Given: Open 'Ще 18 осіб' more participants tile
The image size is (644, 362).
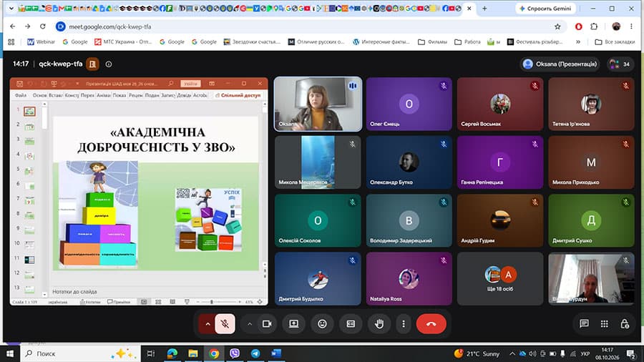Looking at the screenshot, I should coord(500,279).
